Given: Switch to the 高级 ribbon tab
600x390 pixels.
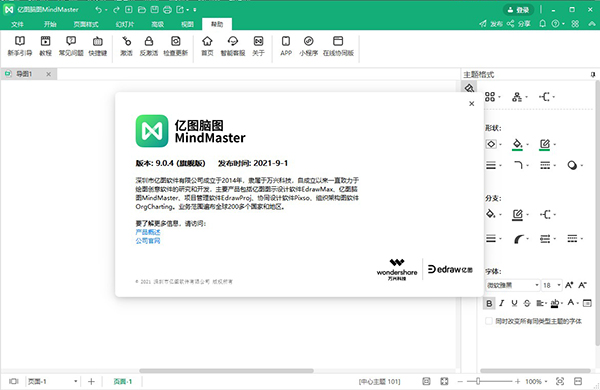Looking at the screenshot, I should click(158, 24).
